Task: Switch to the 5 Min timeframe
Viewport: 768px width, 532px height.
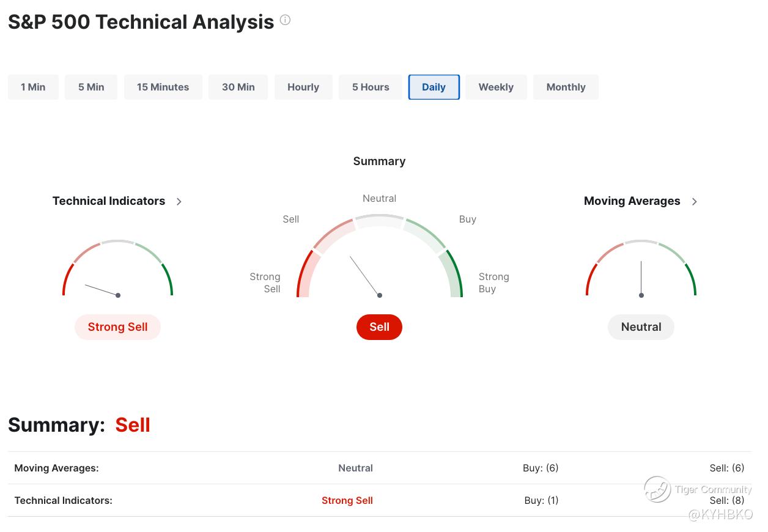Action: [x=91, y=87]
